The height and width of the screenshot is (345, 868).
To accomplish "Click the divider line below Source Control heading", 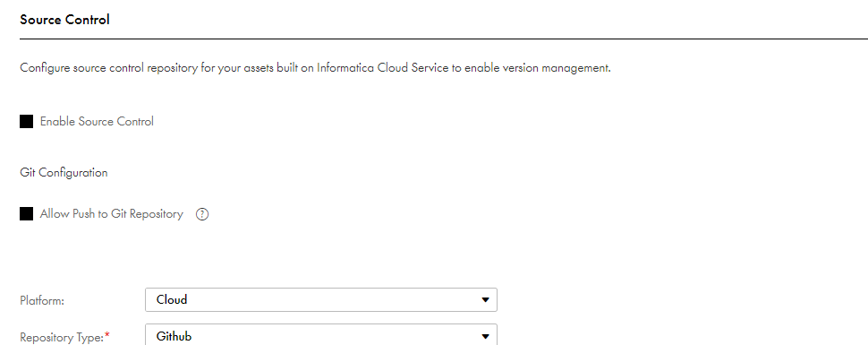I will (x=444, y=39).
